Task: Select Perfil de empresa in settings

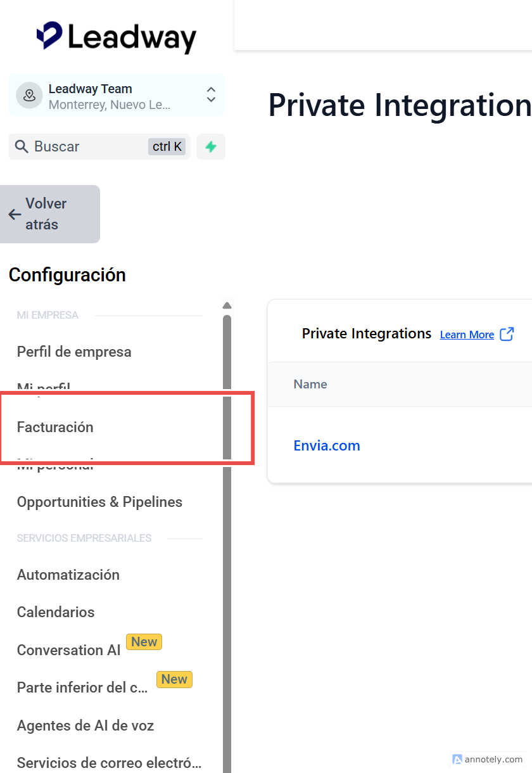Action: pyautogui.click(x=74, y=352)
